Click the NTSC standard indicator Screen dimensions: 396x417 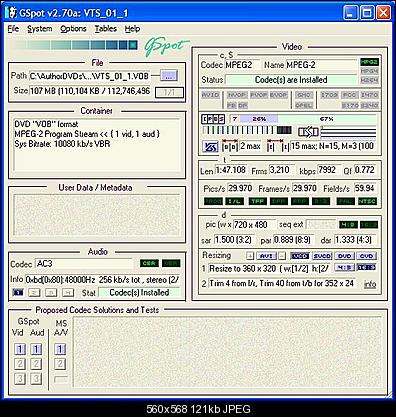pos(367,201)
